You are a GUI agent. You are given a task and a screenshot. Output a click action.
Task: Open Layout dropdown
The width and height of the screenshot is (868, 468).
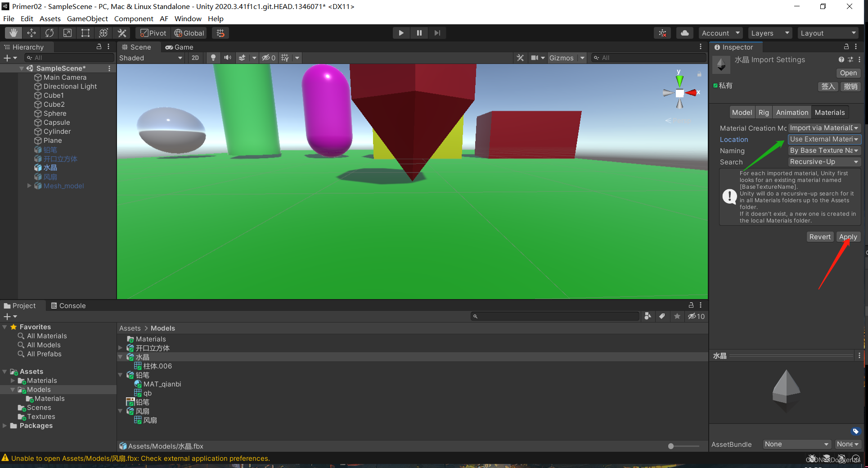point(828,33)
